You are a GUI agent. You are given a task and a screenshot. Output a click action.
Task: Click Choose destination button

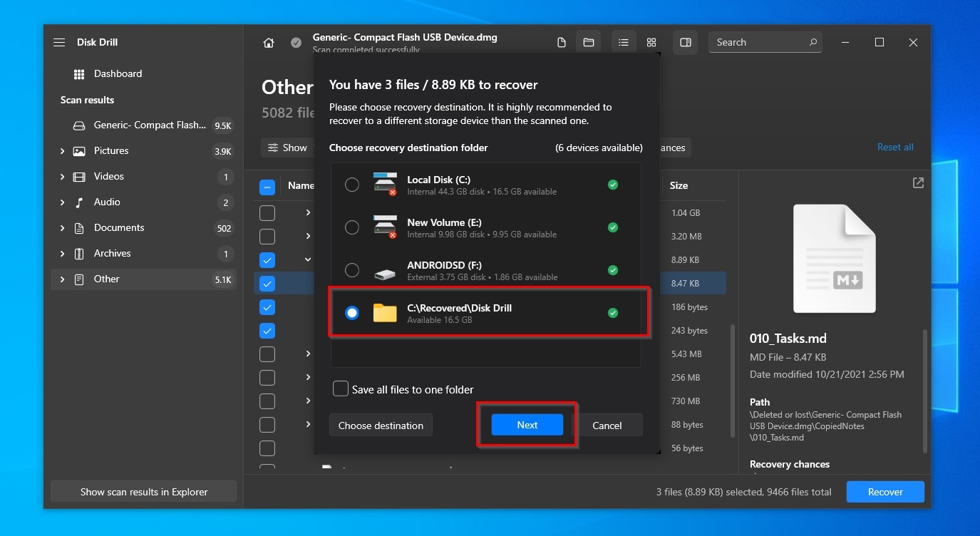381,426
